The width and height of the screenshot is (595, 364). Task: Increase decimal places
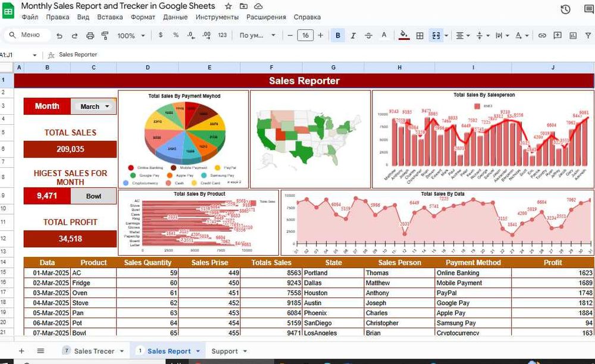tap(206, 35)
